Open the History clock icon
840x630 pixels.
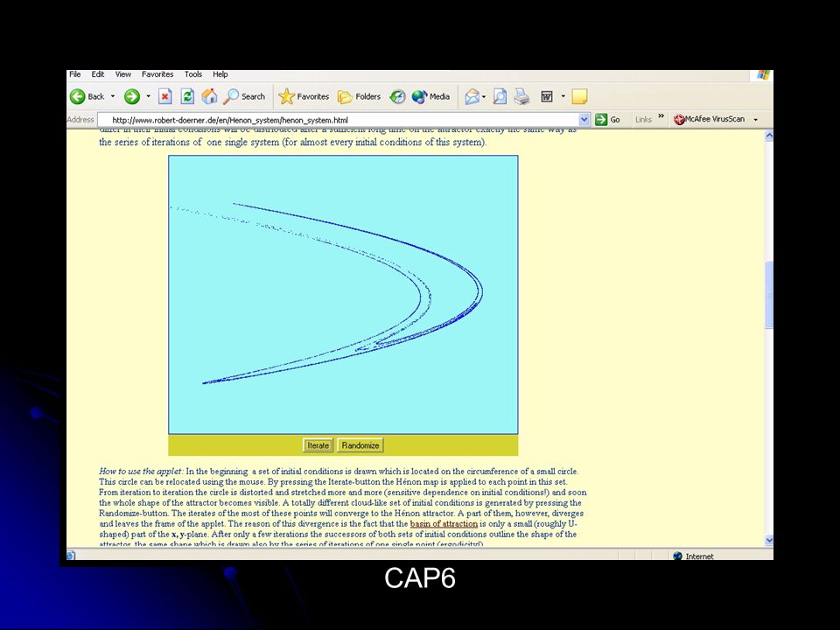(x=397, y=96)
